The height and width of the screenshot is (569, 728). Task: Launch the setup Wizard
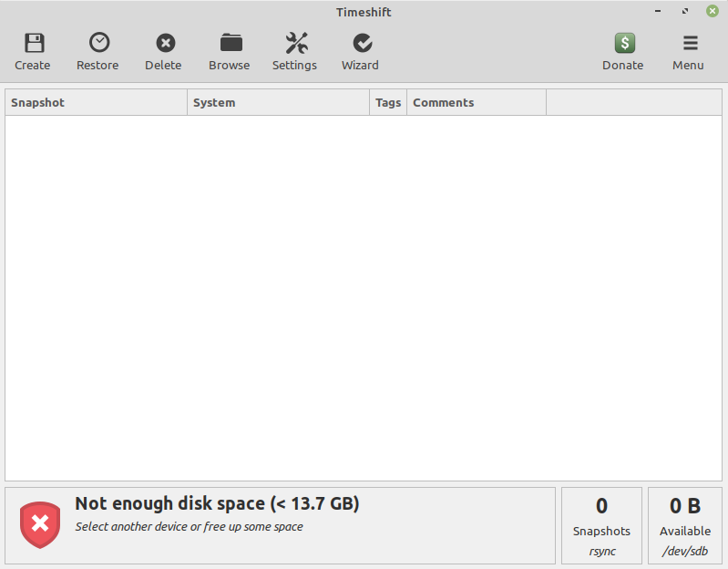[361, 43]
